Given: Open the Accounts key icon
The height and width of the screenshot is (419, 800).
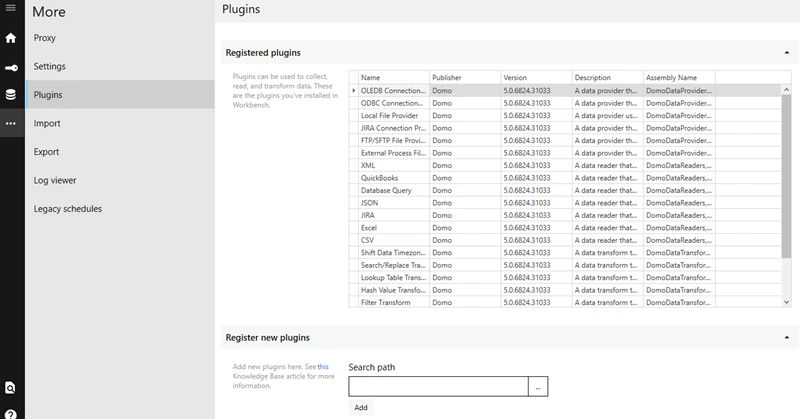Looking at the screenshot, I should (11, 67).
